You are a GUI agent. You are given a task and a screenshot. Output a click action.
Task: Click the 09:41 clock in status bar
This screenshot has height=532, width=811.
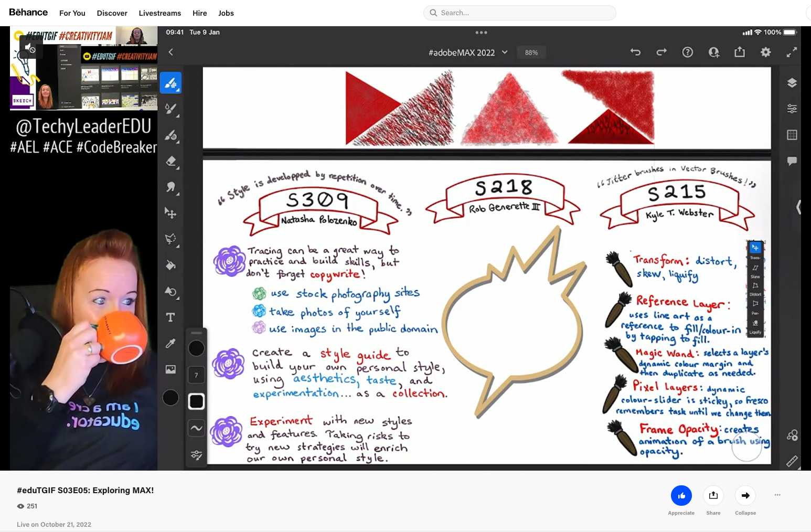(175, 33)
